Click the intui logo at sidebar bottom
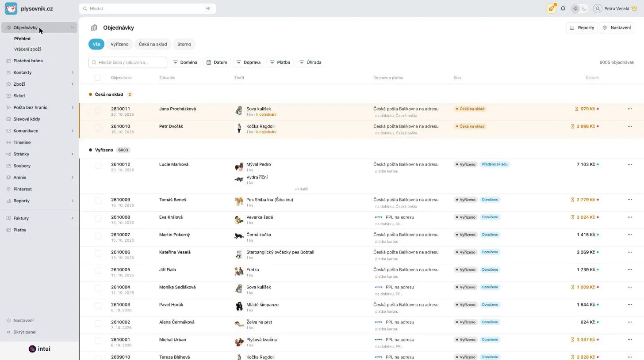 39,349
